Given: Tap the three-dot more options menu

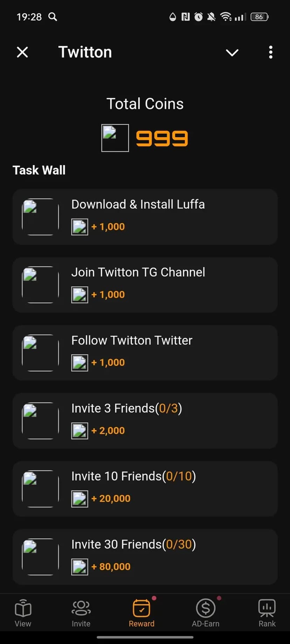Looking at the screenshot, I should (270, 52).
